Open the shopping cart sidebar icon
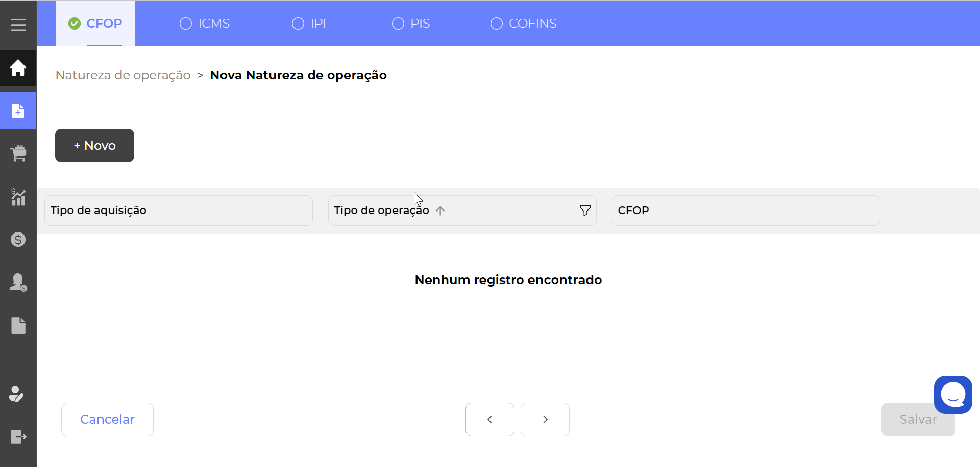 tap(18, 153)
